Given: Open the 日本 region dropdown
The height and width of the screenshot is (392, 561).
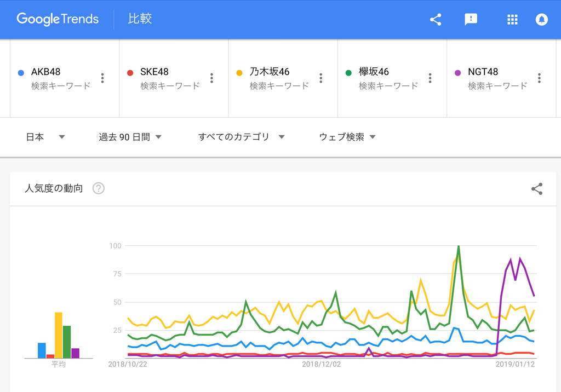Looking at the screenshot, I should pos(45,137).
